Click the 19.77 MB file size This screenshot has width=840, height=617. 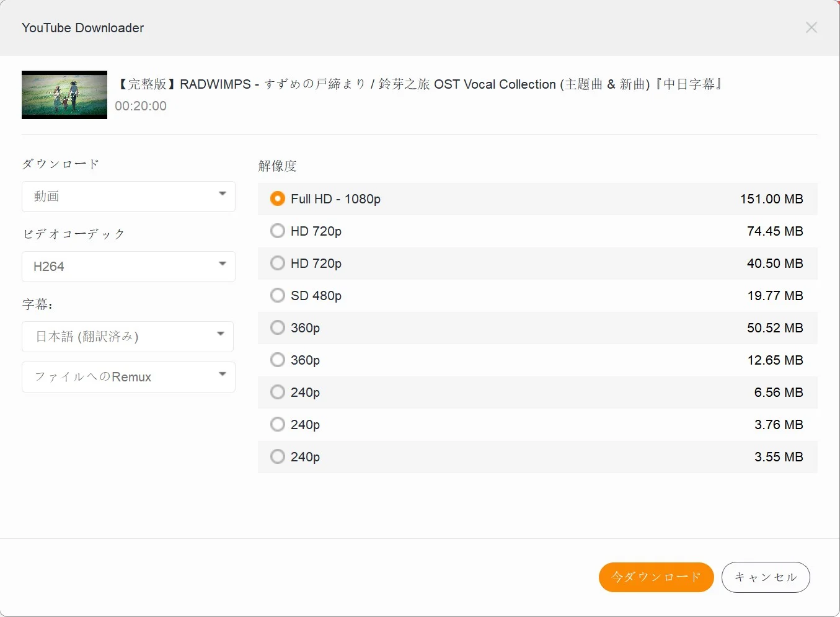[775, 296]
